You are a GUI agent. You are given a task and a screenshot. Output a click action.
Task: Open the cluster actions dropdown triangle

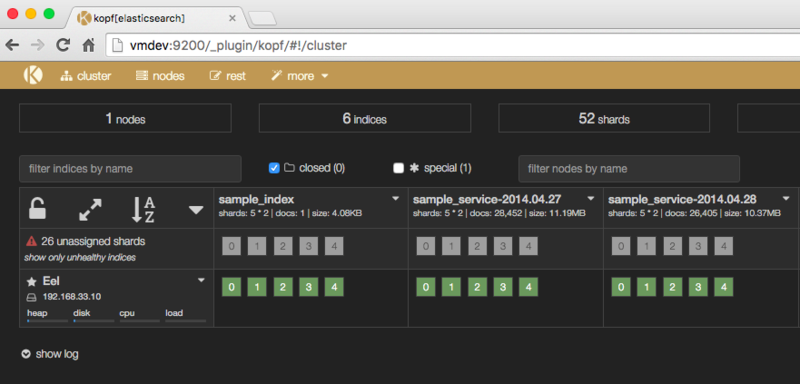coord(196,210)
